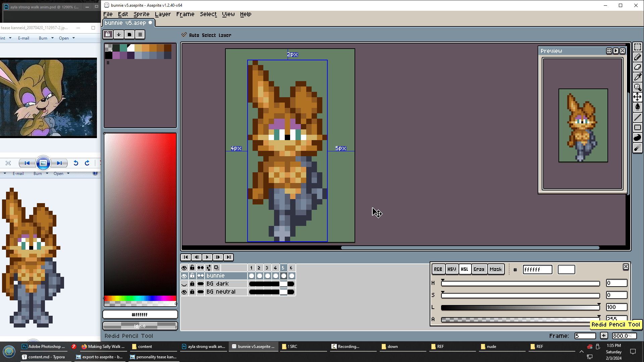This screenshot has width=644, height=362.
Task: Open the Frame menu
Action: coord(185,14)
